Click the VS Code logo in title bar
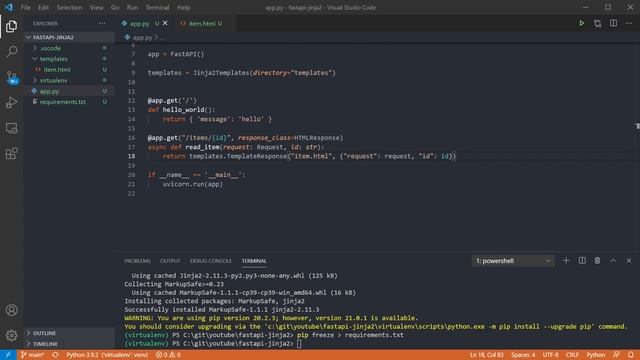 coord(9,7)
